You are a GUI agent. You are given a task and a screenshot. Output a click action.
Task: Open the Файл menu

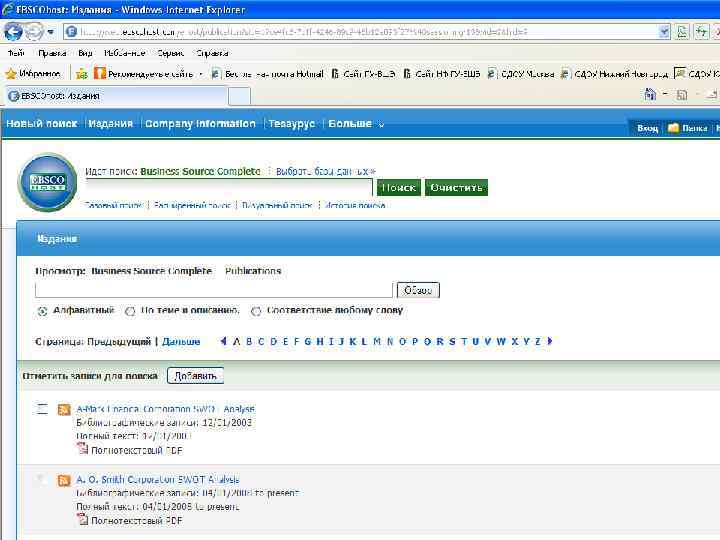(x=16, y=53)
